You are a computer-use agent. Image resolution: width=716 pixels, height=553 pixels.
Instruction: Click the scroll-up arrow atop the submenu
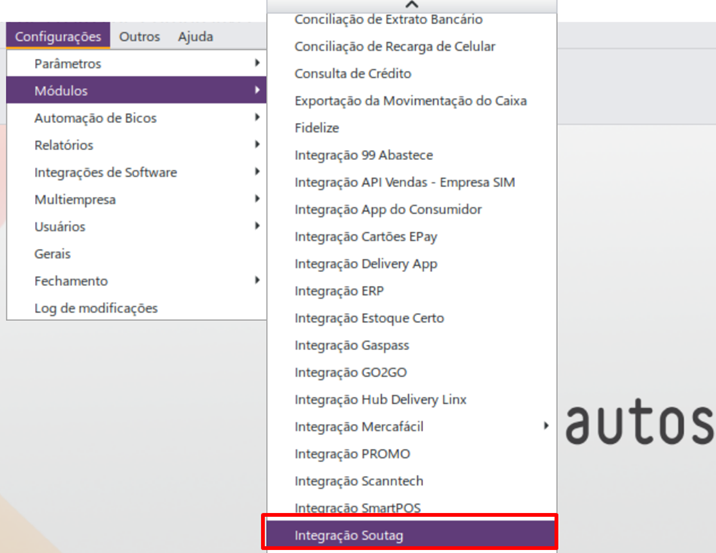tap(412, 5)
